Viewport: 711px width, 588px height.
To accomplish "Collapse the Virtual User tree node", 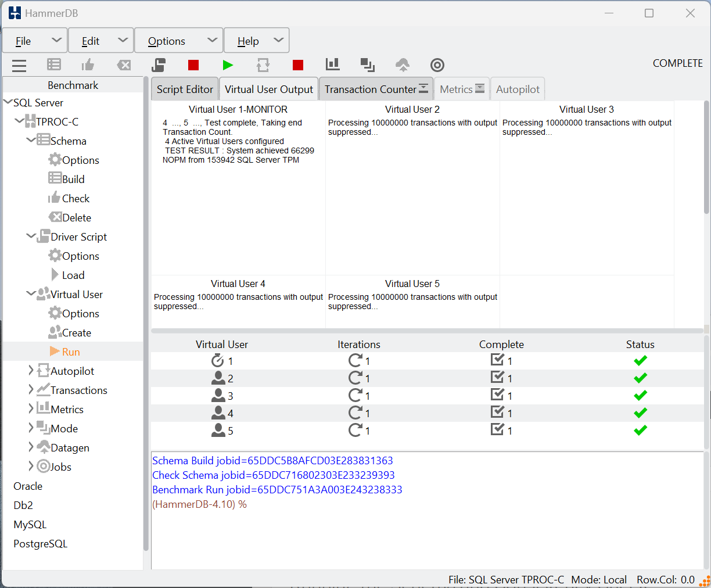I will pyautogui.click(x=31, y=293).
